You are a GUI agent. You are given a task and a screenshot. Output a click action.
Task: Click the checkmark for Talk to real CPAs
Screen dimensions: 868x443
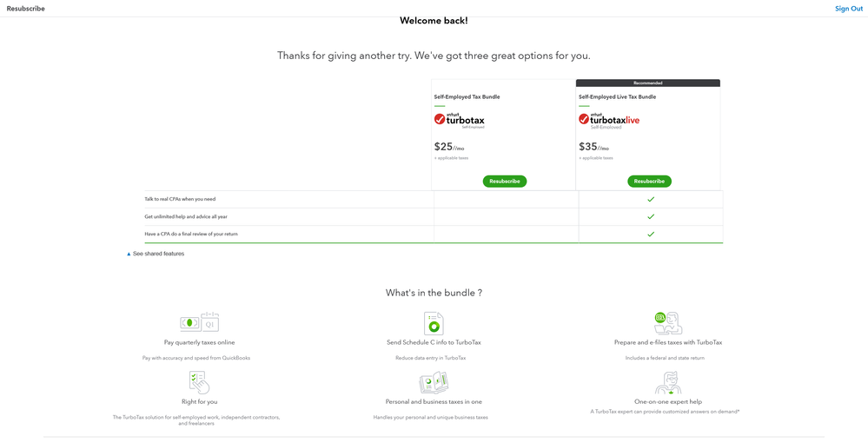click(x=651, y=199)
